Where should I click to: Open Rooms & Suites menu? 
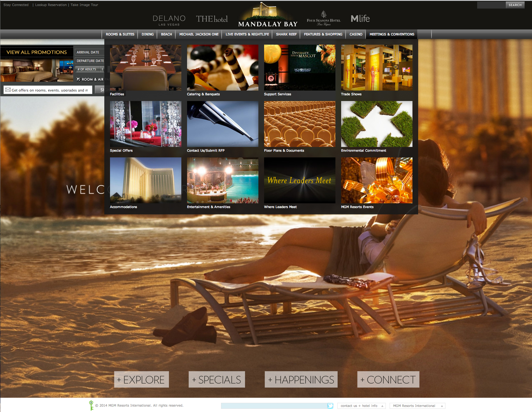(120, 34)
